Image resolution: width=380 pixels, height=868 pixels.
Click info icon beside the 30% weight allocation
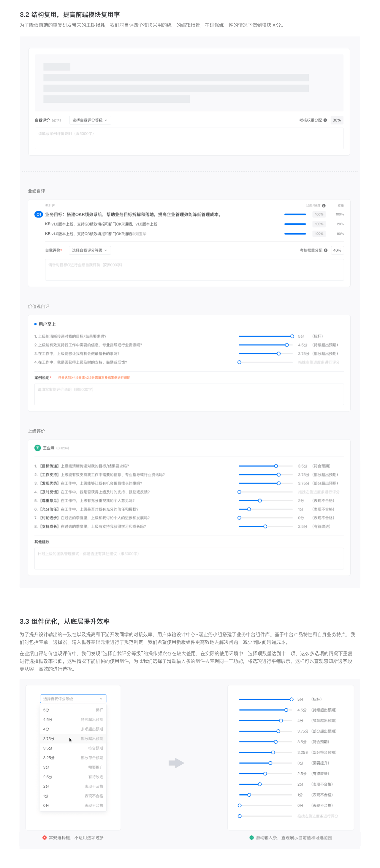pos(325,120)
